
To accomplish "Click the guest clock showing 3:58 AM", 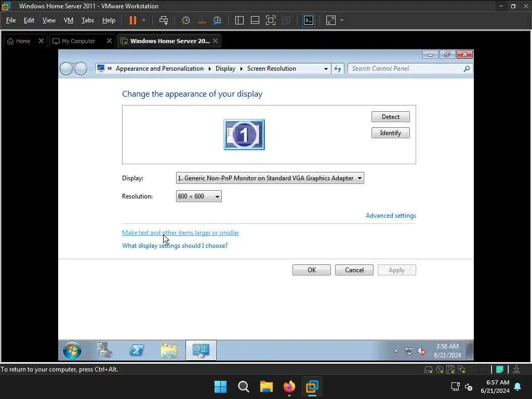I will pyautogui.click(x=447, y=351).
